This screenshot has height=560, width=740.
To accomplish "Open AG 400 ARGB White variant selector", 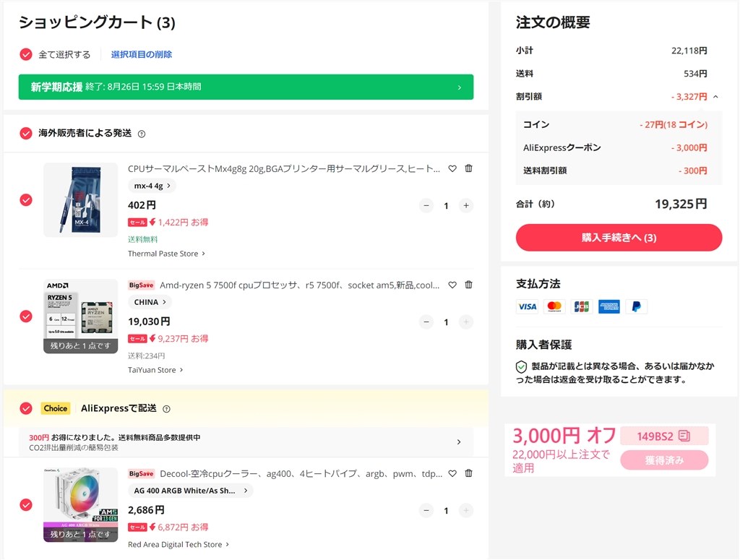I will 191,491.
